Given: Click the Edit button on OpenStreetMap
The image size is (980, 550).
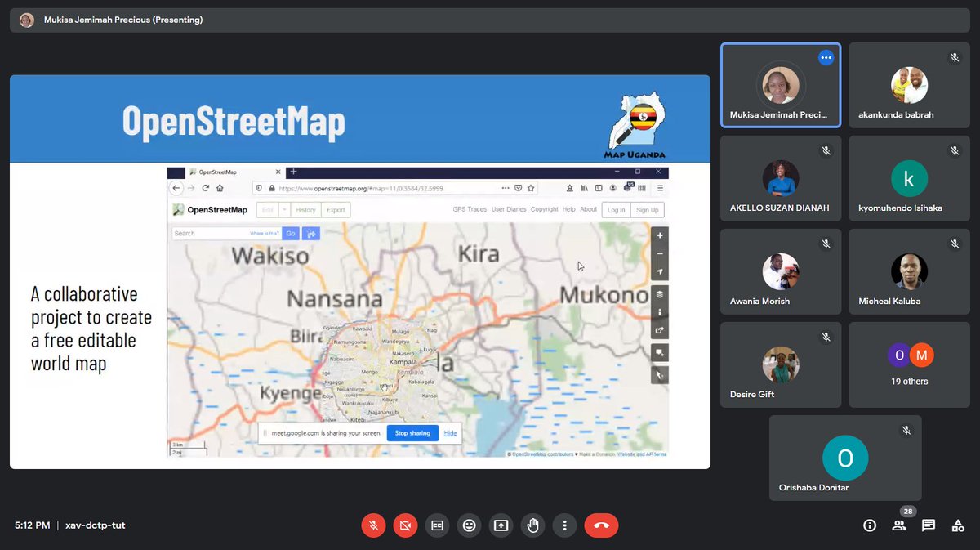Looking at the screenshot, I should point(267,210).
